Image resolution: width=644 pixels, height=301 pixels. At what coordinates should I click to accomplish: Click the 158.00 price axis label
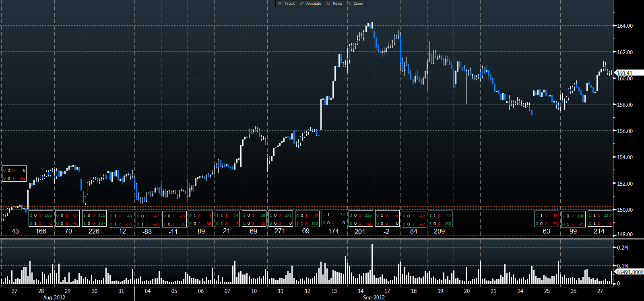coord(625,105)
